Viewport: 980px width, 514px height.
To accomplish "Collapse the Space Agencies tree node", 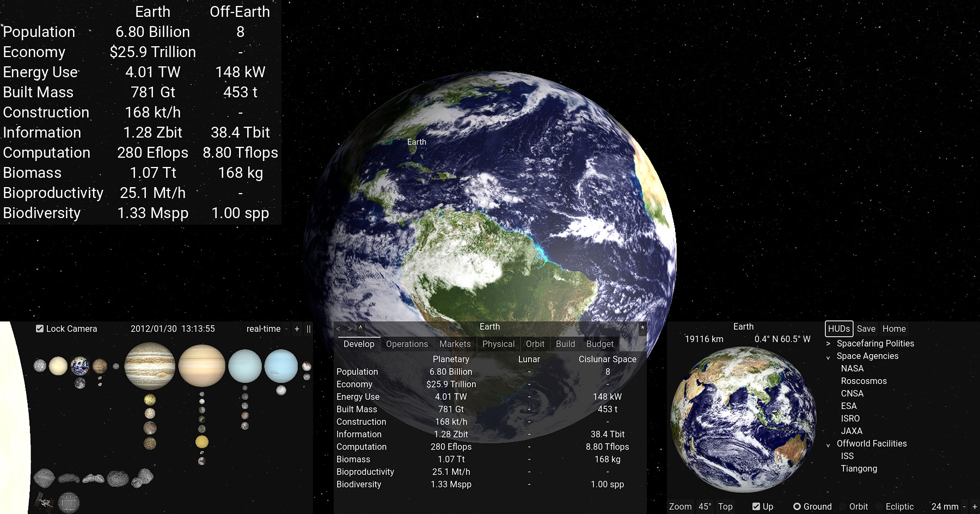I will [828, 357].
